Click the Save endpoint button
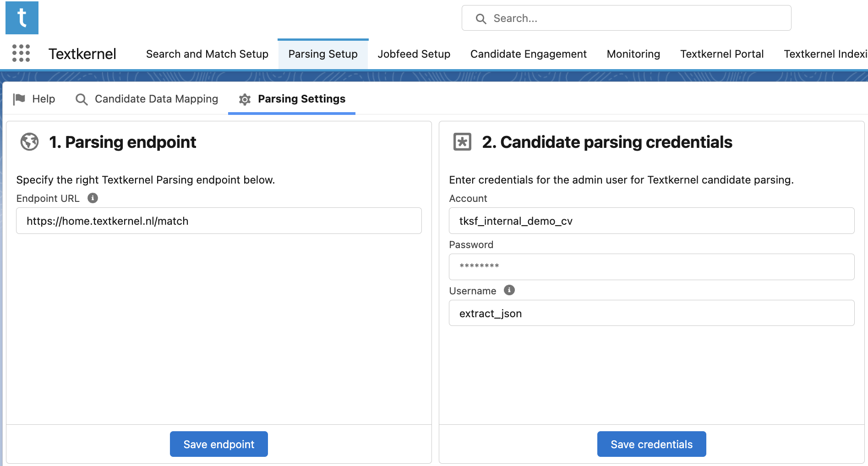Image resolution: width=868 pixels, height=466 pixels. pyautogui.click(x=219, y=444)
